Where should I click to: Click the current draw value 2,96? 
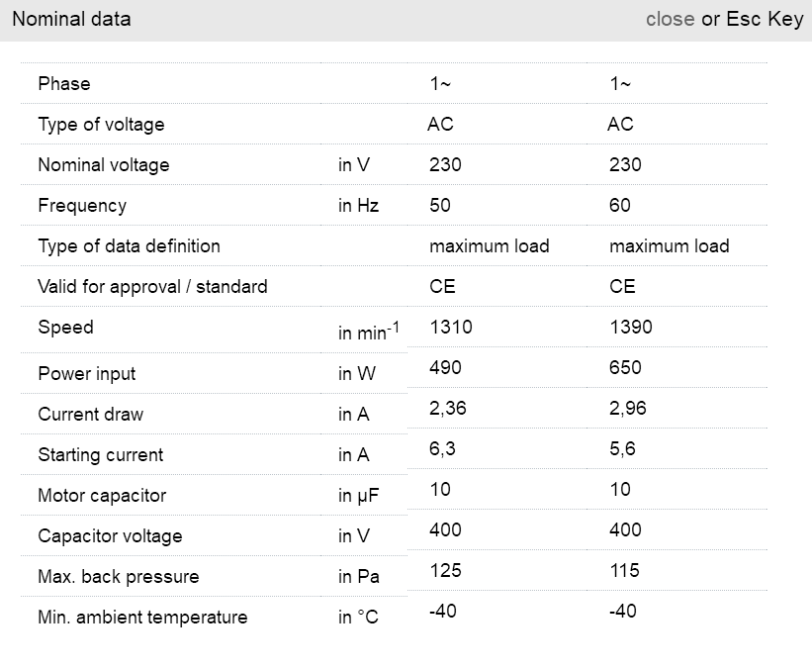[628, 409]
